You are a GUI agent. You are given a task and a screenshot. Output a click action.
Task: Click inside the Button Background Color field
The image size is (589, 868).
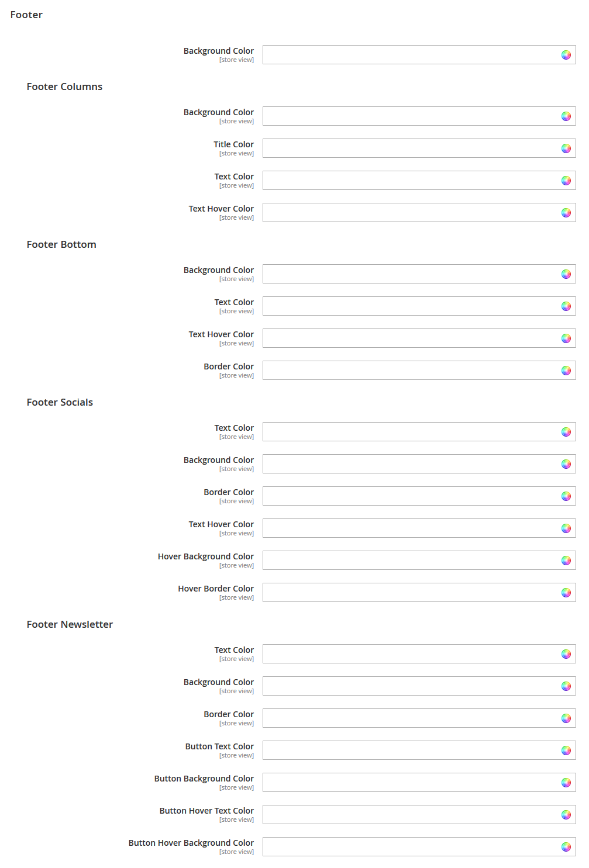[x=409, y=782]
